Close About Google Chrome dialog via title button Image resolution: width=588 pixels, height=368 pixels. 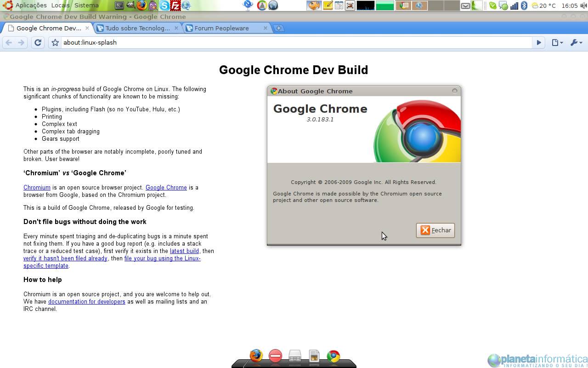click(455, 91)
